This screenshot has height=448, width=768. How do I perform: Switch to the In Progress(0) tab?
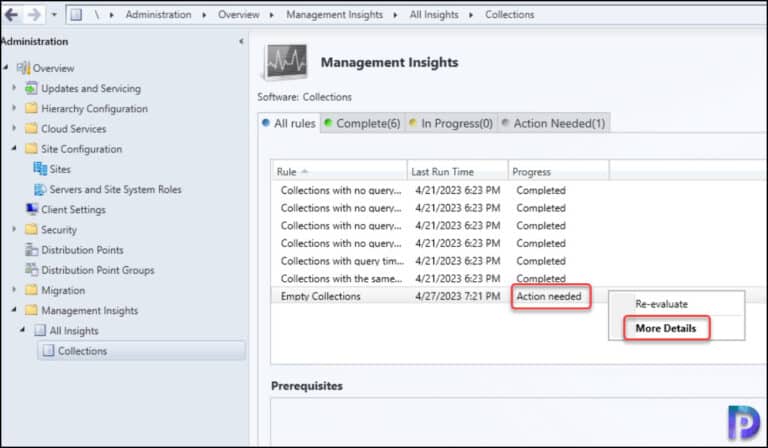[x=452, y=123]
